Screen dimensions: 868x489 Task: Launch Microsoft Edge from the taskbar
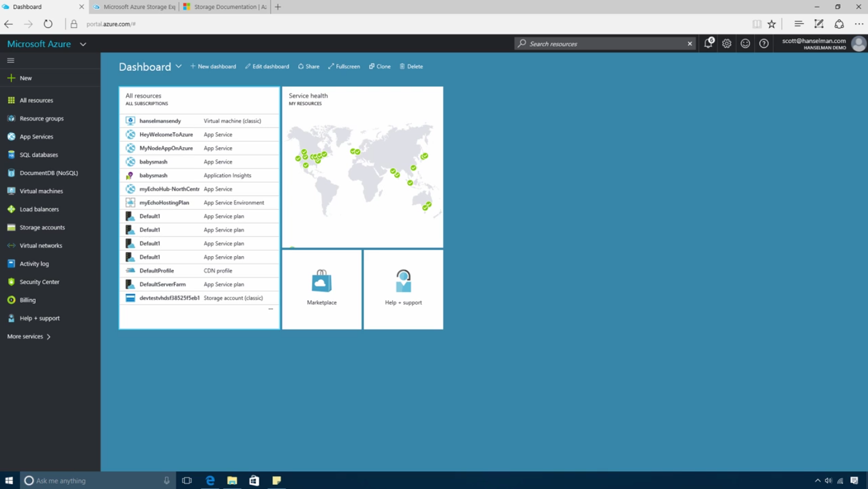210,480
